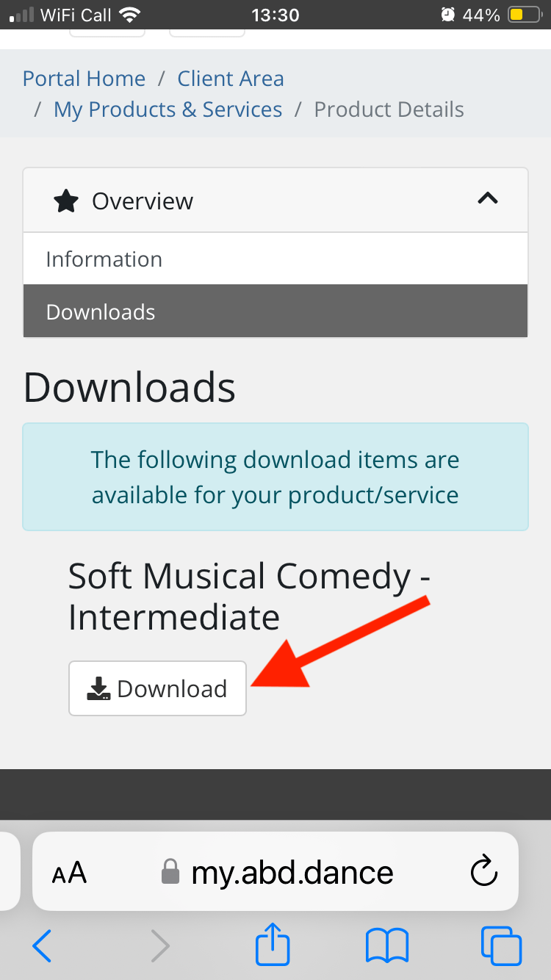Tap the battery icon in status bar
The height and width of the screenshot is (980, 551).
(527, 15)
